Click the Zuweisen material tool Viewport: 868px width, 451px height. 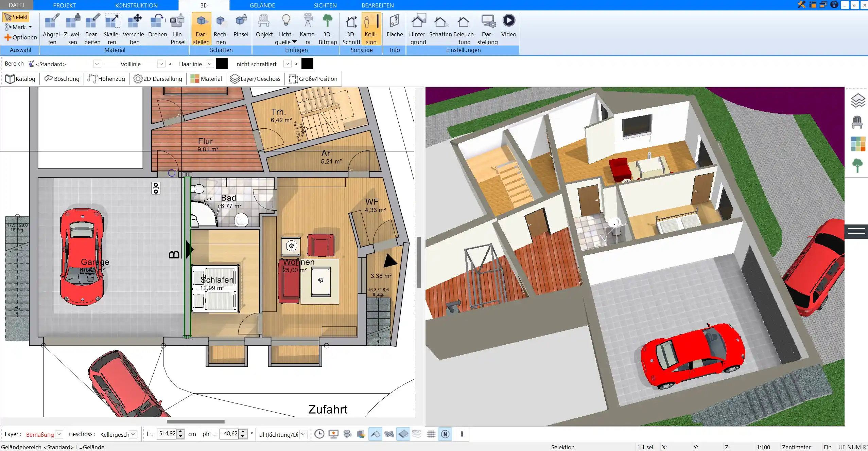[x=72, y=29]
